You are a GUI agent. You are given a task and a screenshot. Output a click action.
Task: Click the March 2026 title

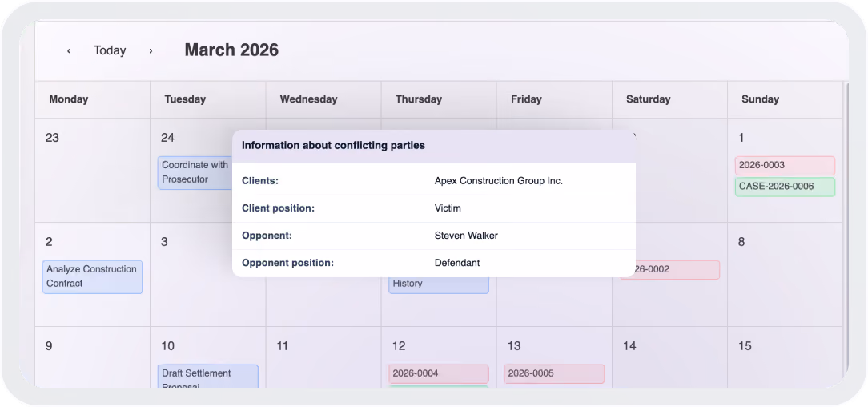[x=231, y=50]
